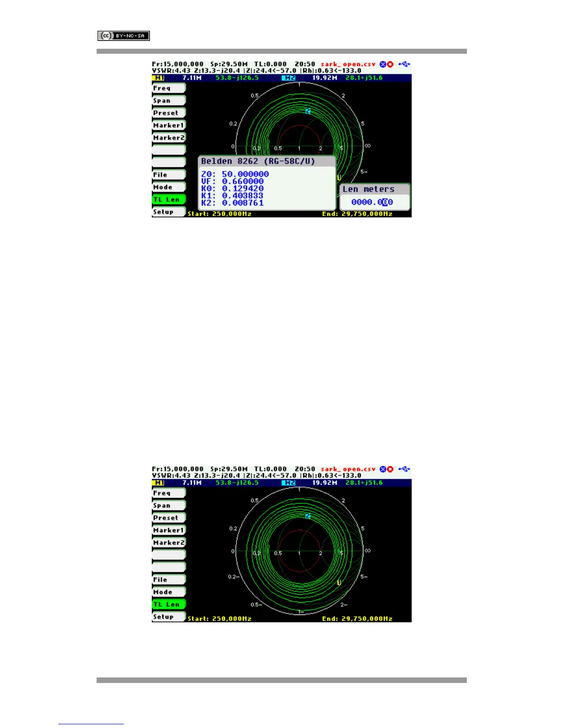This screenshot has width=563, height=728.
Task: Click the yellow M1 tag in the upper screenshot
Action: (159, 78)
